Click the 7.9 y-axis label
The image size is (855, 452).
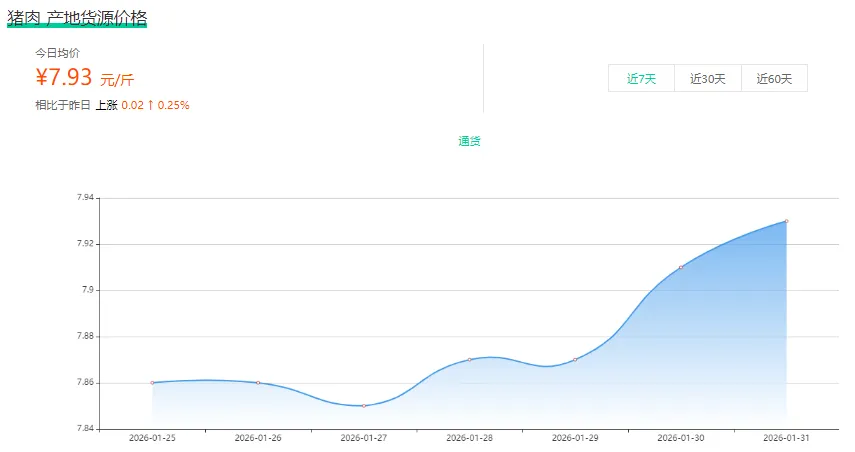(x=88, y=290)
